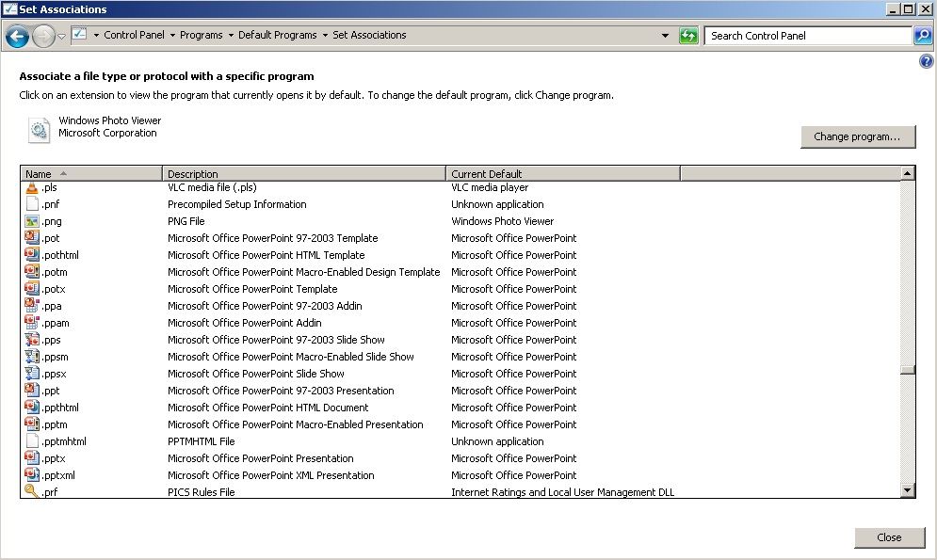Select the .pptm file icon
937x560 pixels.
pos(32,424)
